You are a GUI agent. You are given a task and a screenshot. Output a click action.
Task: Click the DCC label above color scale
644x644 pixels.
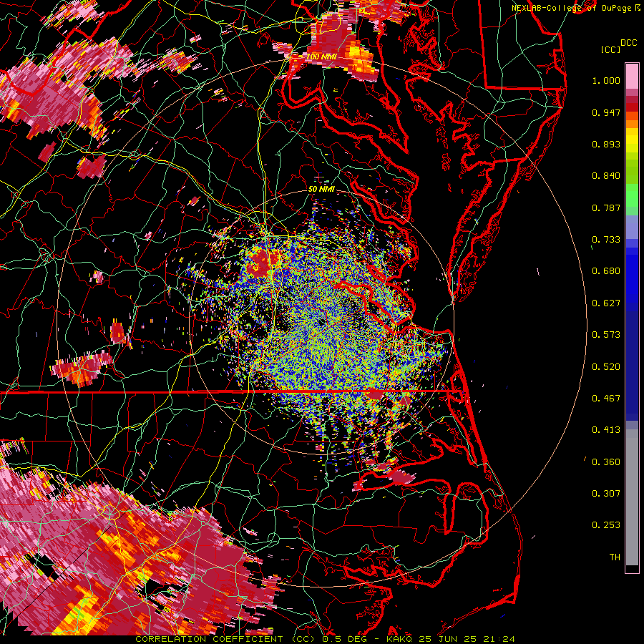[628, 43]
